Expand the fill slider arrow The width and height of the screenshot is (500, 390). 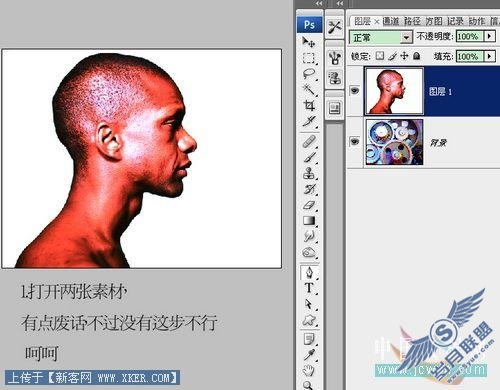pos(489,56)
